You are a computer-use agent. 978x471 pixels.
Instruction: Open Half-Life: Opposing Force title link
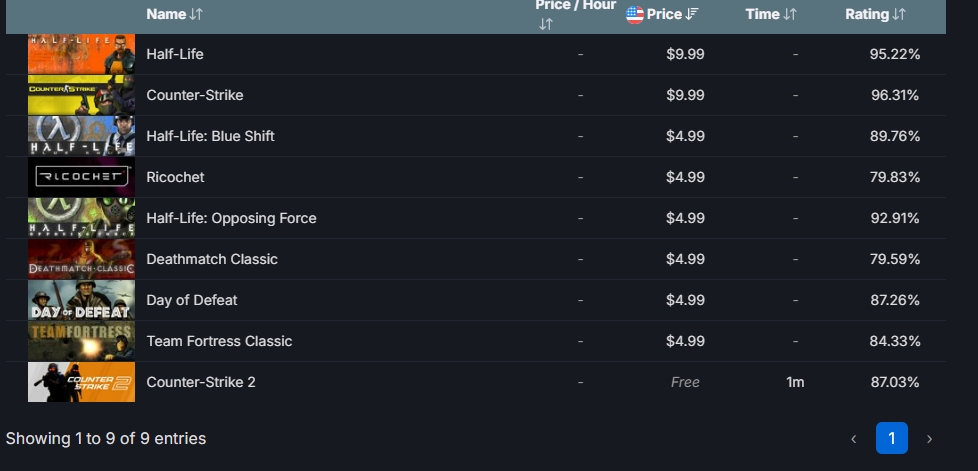(231, 218)
